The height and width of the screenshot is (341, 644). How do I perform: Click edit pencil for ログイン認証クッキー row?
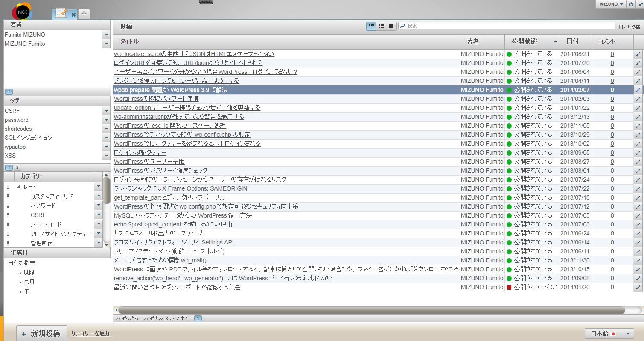coord(638,153)
